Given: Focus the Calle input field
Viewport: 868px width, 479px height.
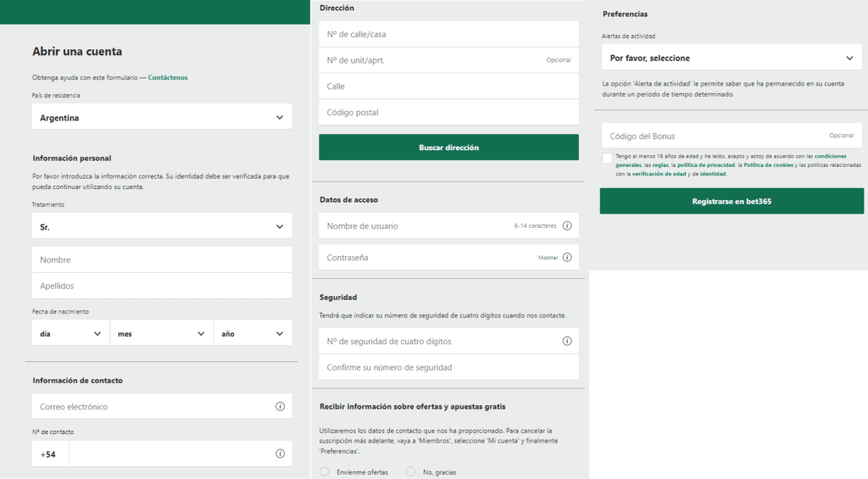Looking at the screenshot, I should [449, 86].
